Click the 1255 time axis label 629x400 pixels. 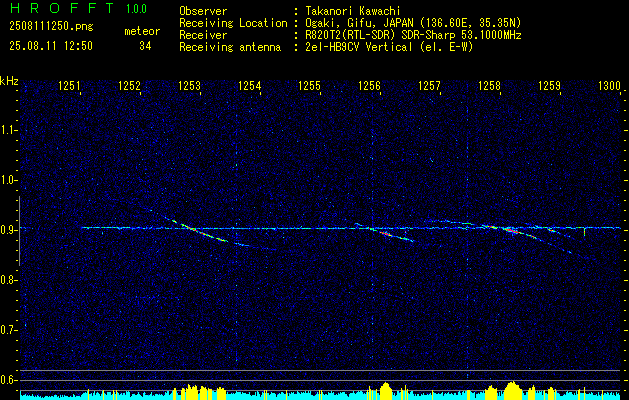click(309, 86)
